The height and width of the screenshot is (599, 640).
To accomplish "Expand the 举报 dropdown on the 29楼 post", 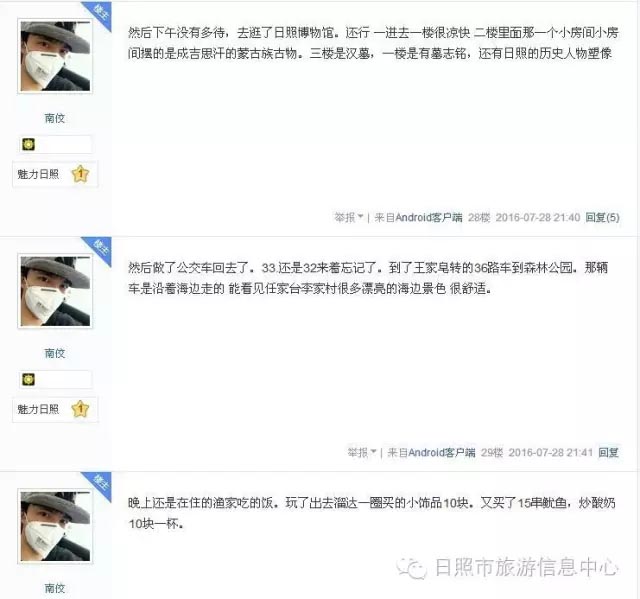I will 362,453.
